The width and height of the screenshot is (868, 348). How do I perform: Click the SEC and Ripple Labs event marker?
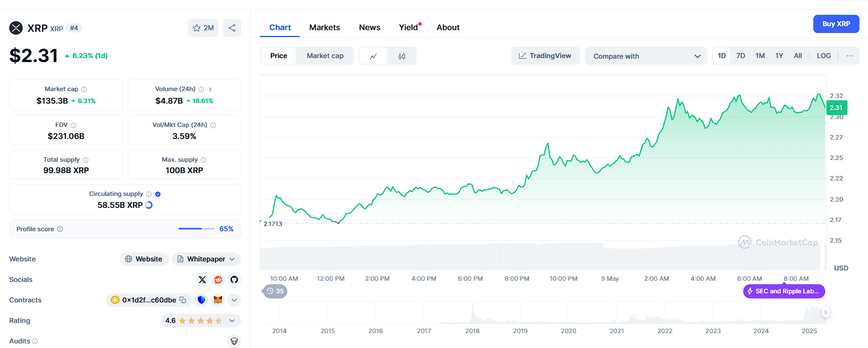[784, 291]
